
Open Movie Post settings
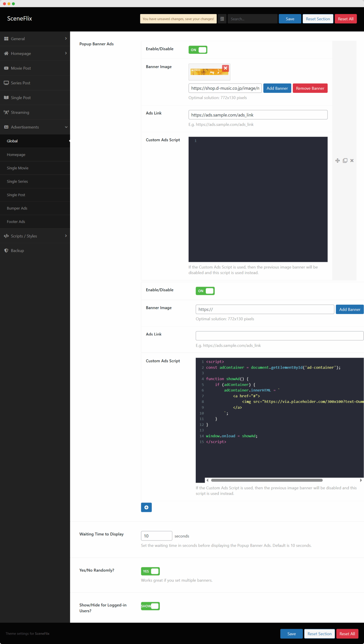tap(35, 68)
